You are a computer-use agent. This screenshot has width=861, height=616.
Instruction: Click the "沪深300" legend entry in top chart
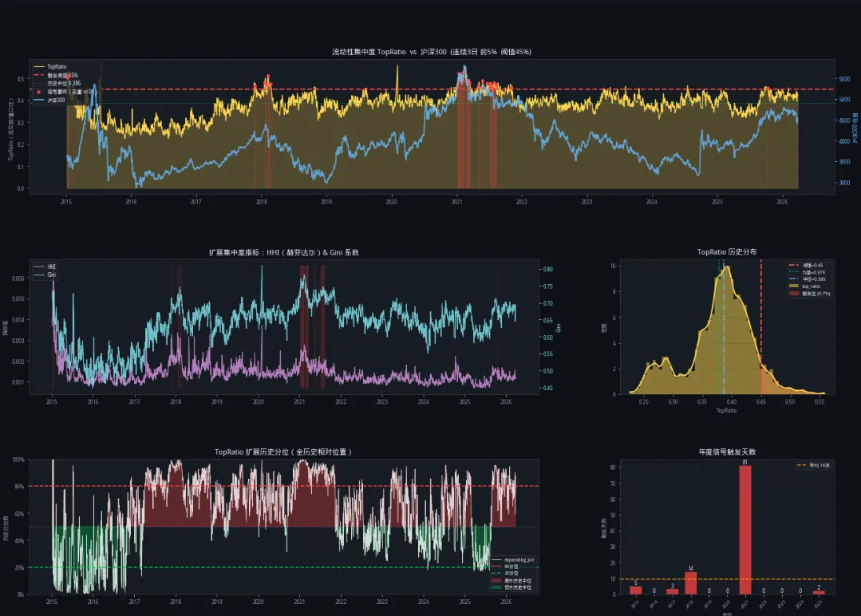49,101
